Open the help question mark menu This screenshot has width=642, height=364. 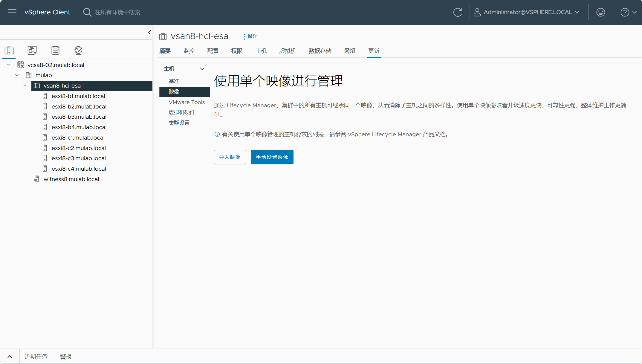pos(629,12)
